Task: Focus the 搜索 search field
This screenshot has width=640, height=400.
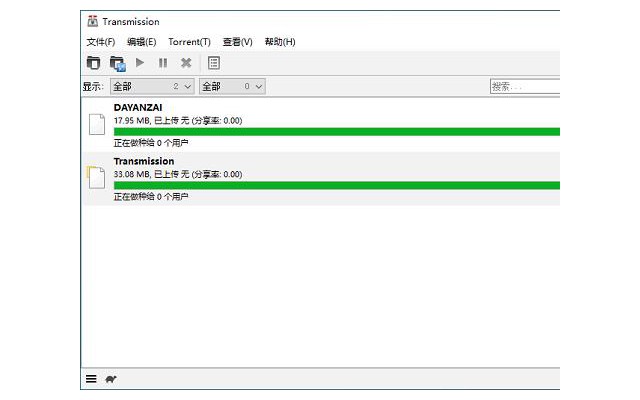Action: click(525, 87)
